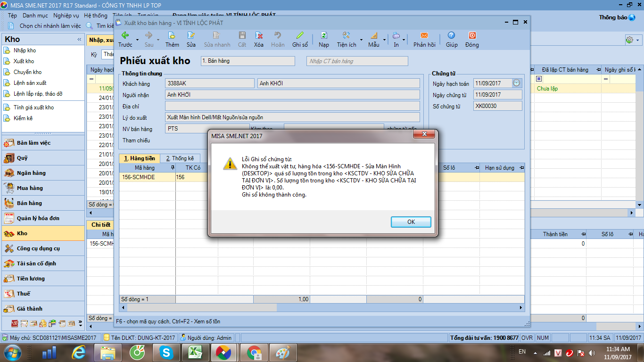
Task: Click the Mẫu (template) ruler icon
Action: (373, 35)
